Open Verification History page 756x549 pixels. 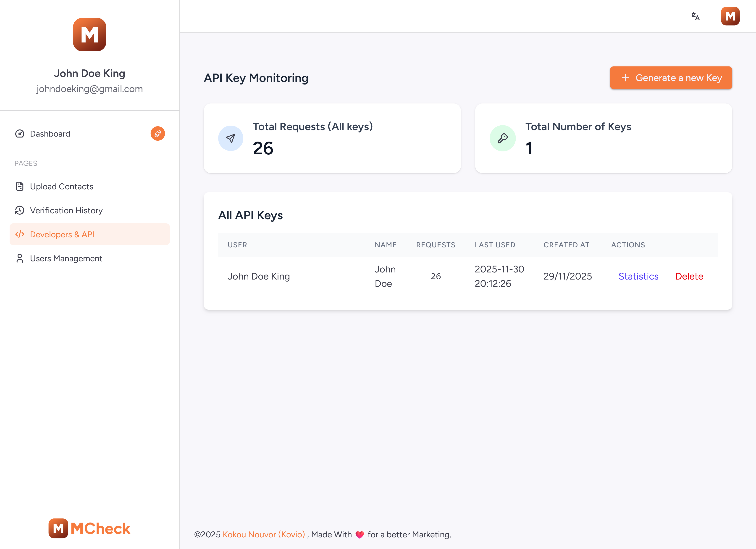pyautogui.click(x=66, y=211)
